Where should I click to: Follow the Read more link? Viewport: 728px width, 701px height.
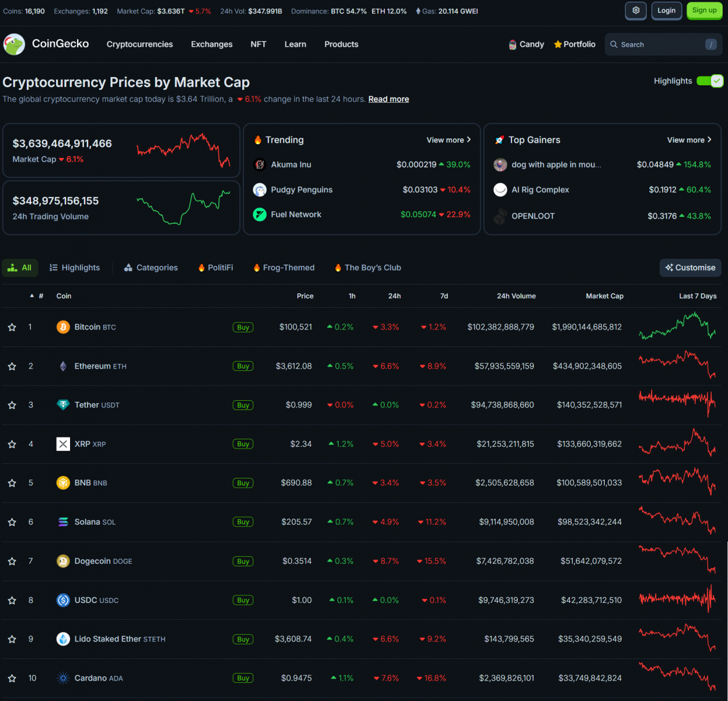point(388,99)
